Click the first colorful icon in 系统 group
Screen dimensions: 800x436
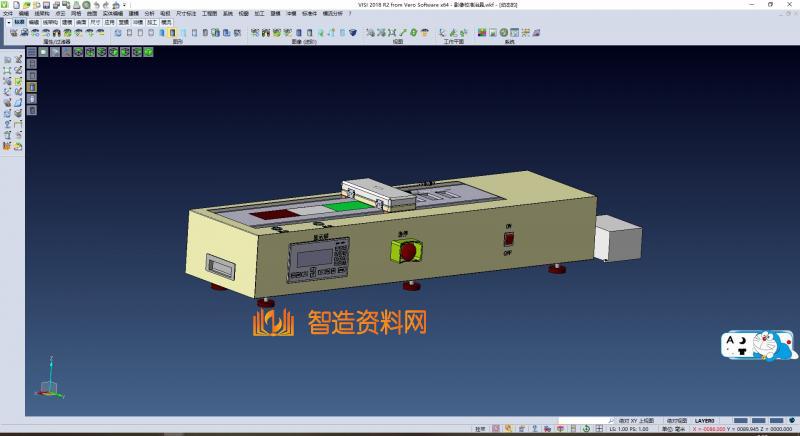point(481,33)
